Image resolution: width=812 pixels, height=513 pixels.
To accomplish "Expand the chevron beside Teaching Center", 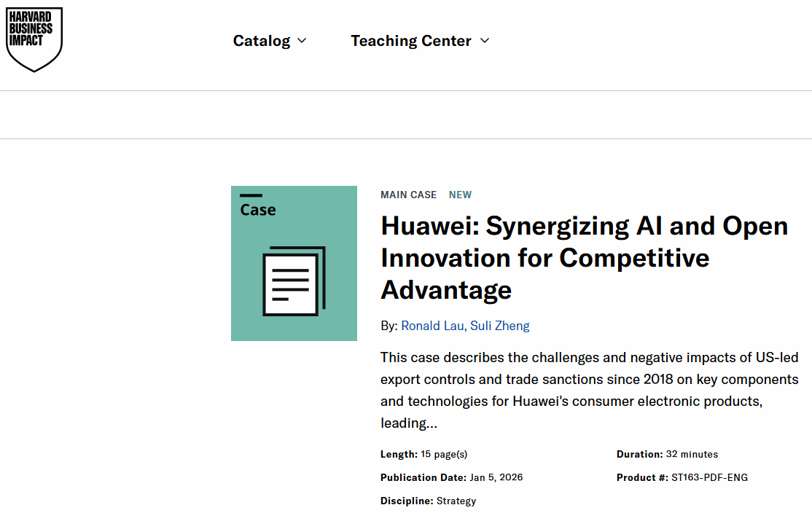I will (485, 41).
